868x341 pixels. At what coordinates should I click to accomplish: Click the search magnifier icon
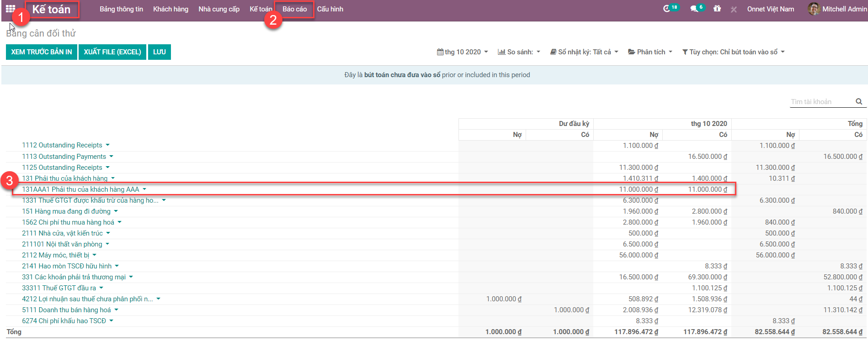859,101
